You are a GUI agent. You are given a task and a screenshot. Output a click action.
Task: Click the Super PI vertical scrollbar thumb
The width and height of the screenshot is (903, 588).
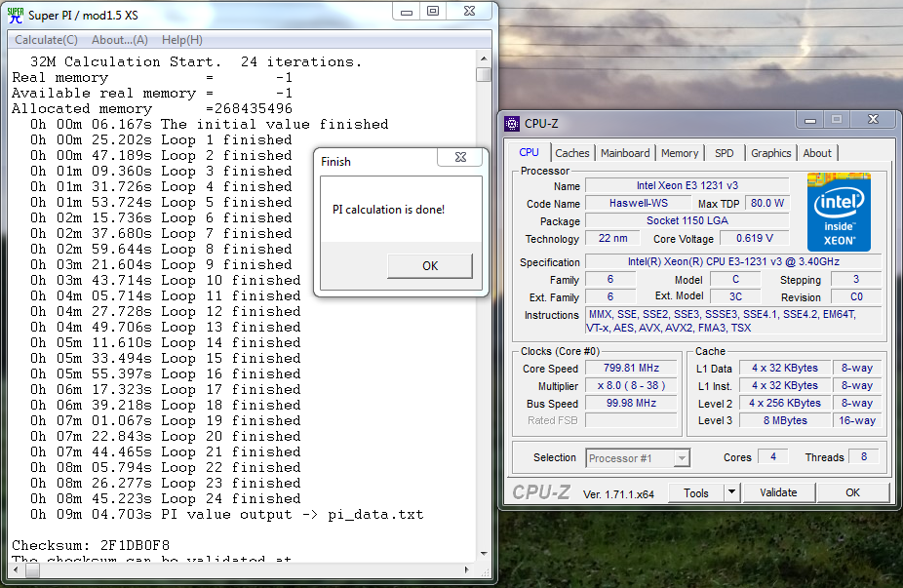(x=484, y=75)
